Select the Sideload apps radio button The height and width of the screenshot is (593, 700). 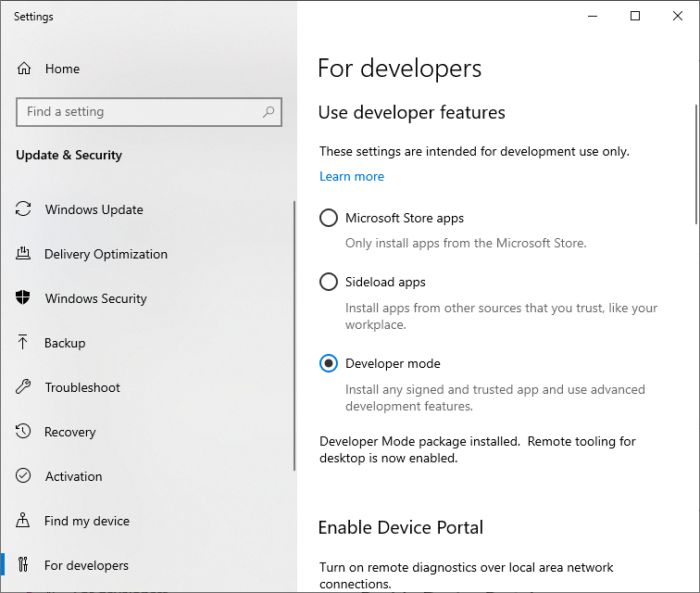point(329,282)
